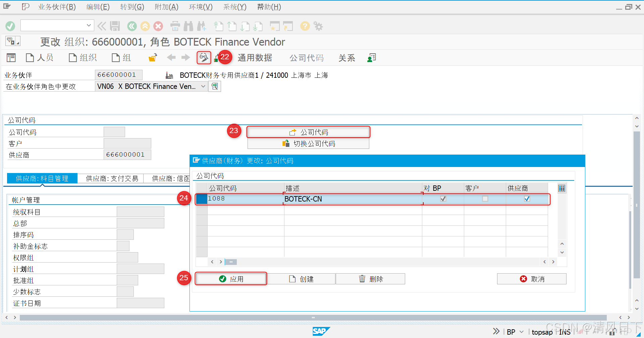This screenshot has height=338, width=644.
Task: Click the 组织 create organization button
Action: [x=83, y=58]
